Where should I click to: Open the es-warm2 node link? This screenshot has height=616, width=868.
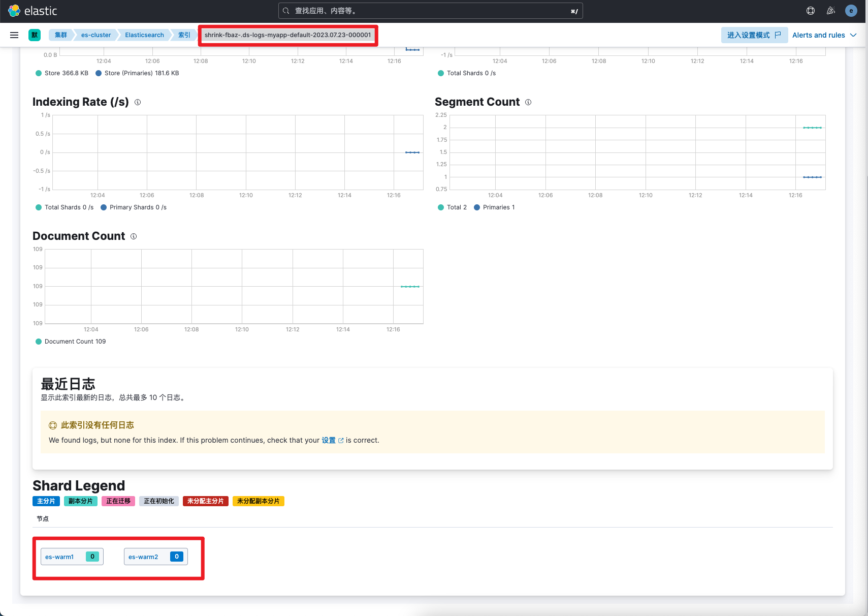pos(143,557)
